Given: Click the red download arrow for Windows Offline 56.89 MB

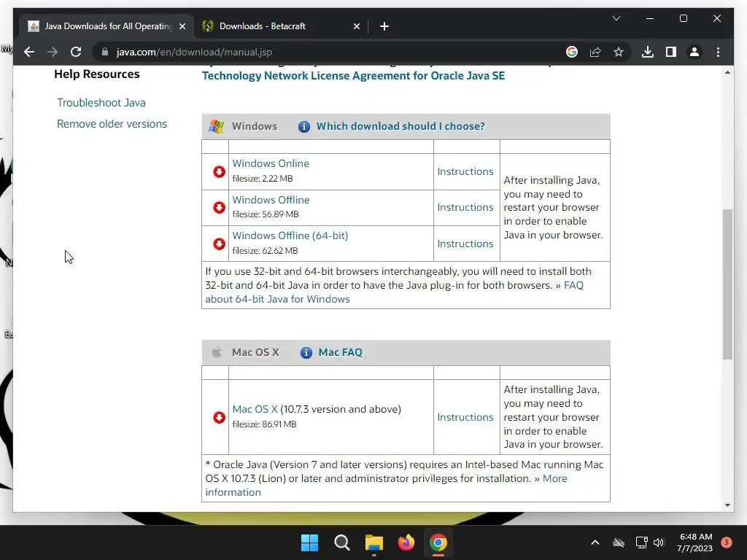Looking at the screenshot, I should pos(219,208).
